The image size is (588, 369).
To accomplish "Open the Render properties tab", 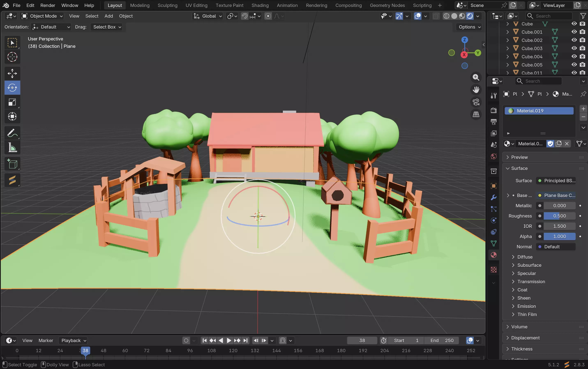I will pyautogui.click(x=493, y=110).
